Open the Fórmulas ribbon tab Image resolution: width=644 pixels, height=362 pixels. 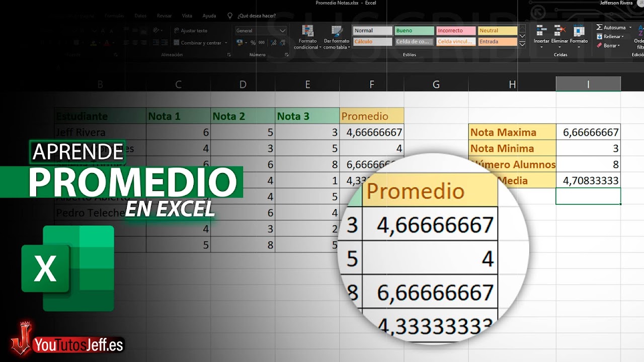tap(114, 16)
